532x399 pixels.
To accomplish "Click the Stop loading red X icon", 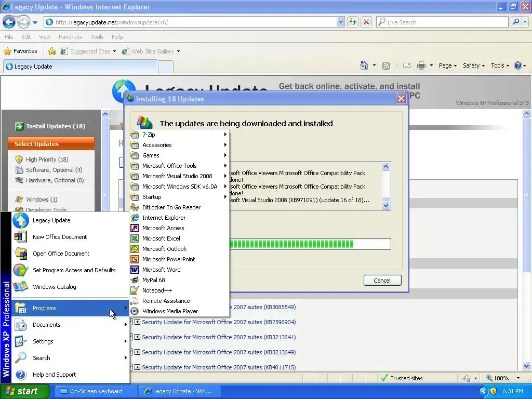I will pos(366,22).
